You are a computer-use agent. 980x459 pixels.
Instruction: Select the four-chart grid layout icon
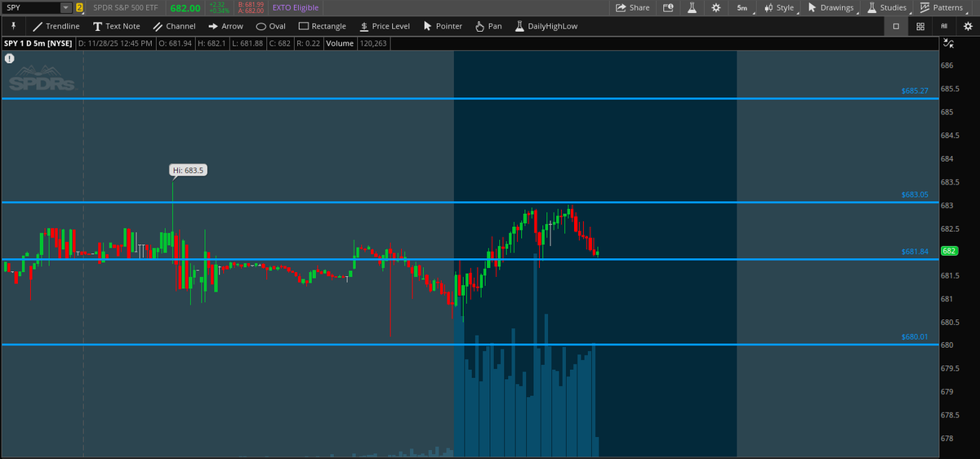(x=920, y=26)
